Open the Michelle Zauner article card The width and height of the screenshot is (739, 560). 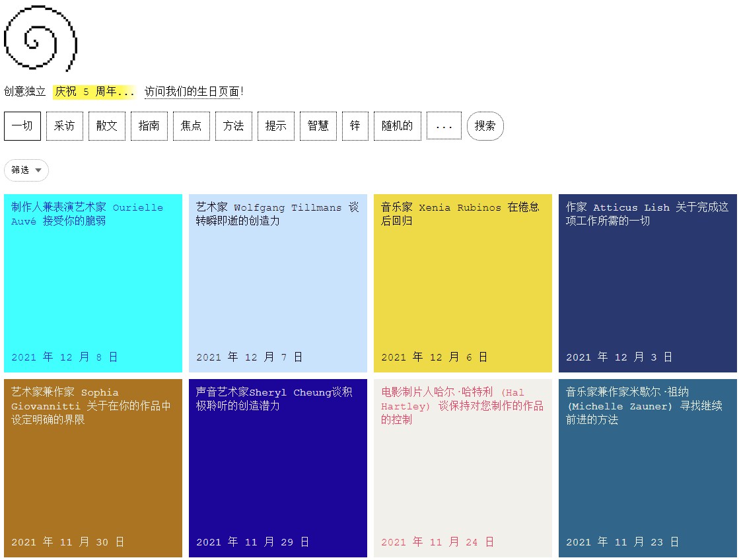click(x=648, y=468)
